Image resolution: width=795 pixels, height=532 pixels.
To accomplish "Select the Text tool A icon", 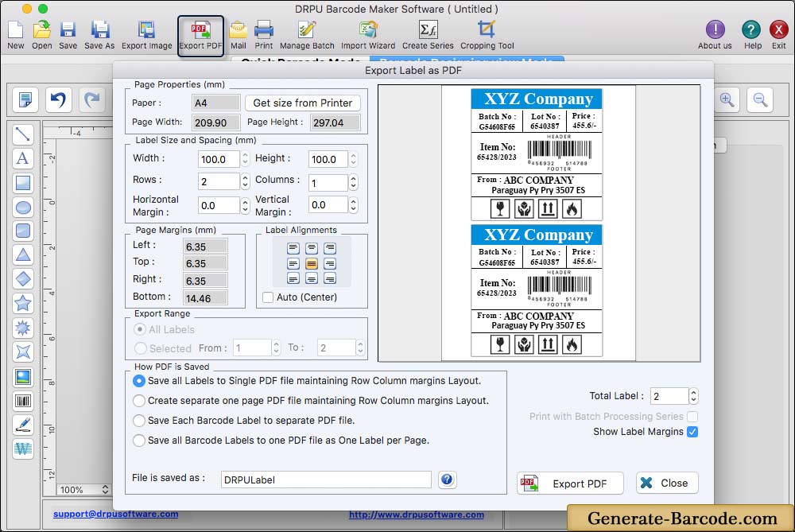I will pyautogui.click(x=23, y=158).
